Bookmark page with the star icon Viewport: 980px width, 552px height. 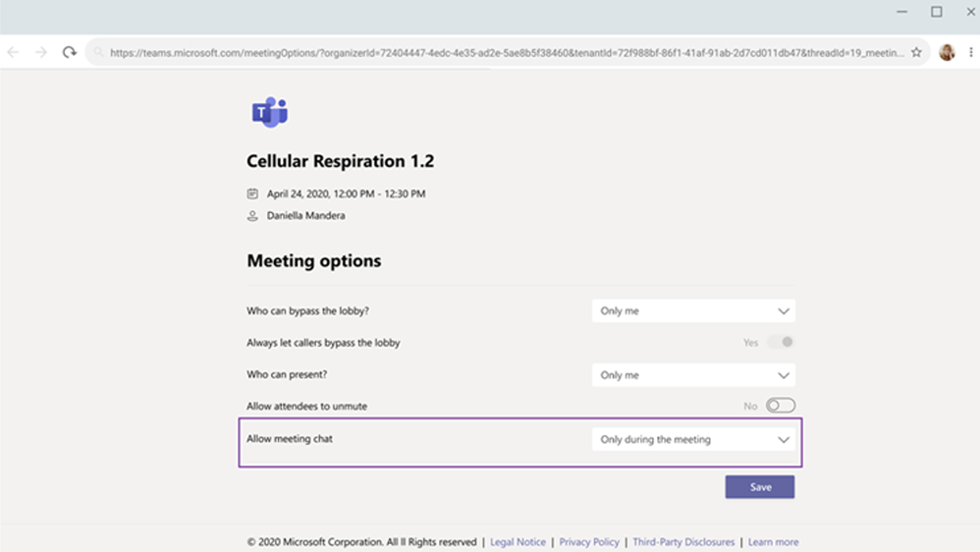tap(916, 52)
